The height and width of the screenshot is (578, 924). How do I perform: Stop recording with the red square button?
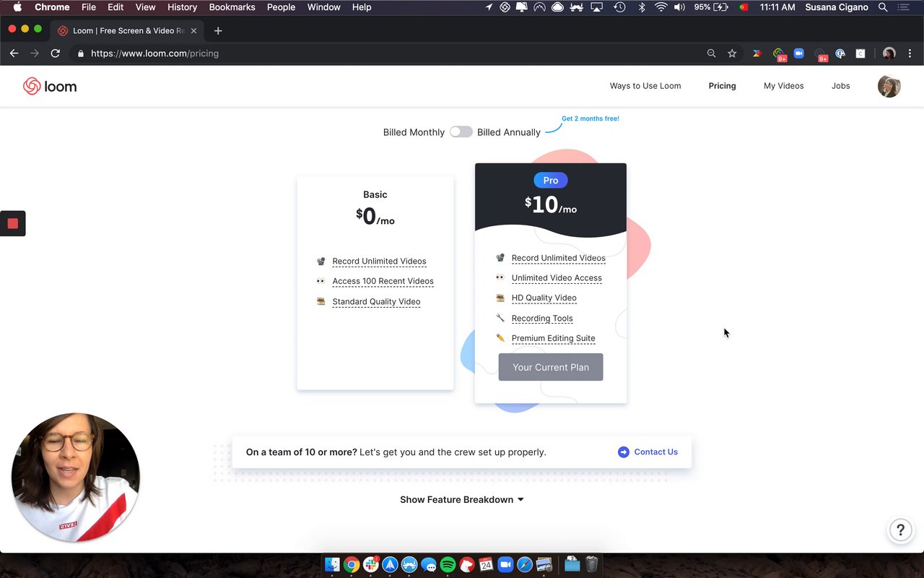click(x=12, y=223)
